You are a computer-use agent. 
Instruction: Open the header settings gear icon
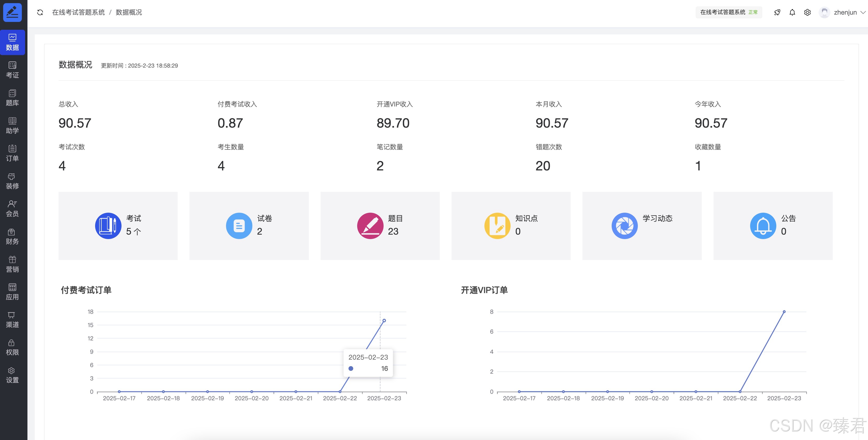(x=807, y=13)
